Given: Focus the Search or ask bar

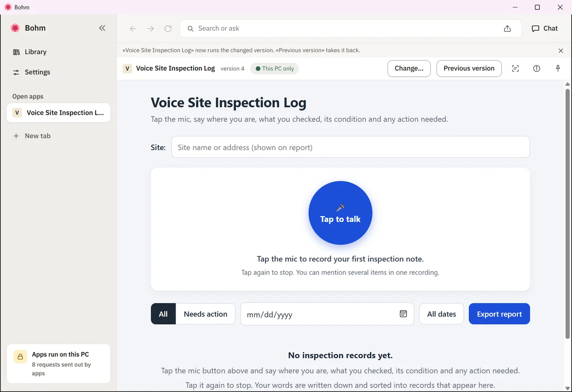Looking at the screenshot, I should pyautogui.click(x=351, y=29).
